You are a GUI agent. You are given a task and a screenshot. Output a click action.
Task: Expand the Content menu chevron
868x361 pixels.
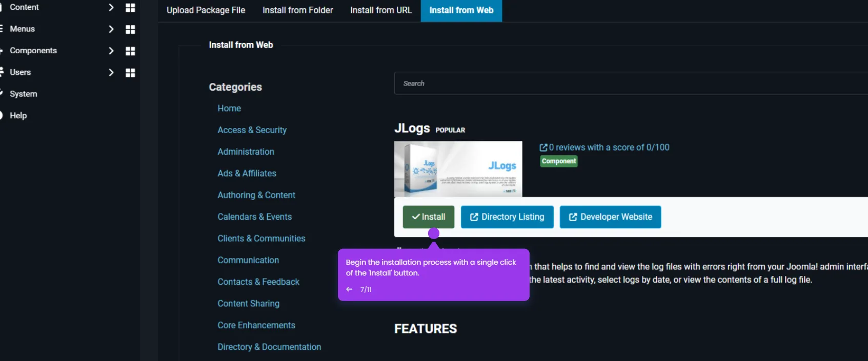click(x=111, y=7)
